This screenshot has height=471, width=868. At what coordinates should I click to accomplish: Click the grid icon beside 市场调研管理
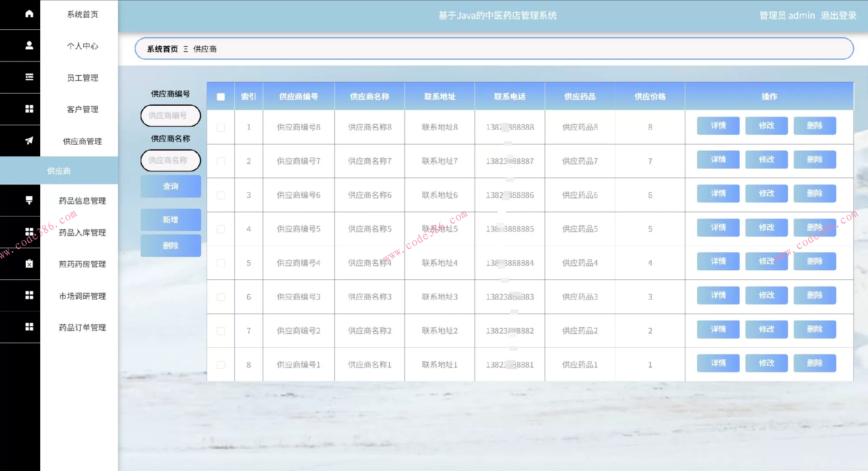29,296
